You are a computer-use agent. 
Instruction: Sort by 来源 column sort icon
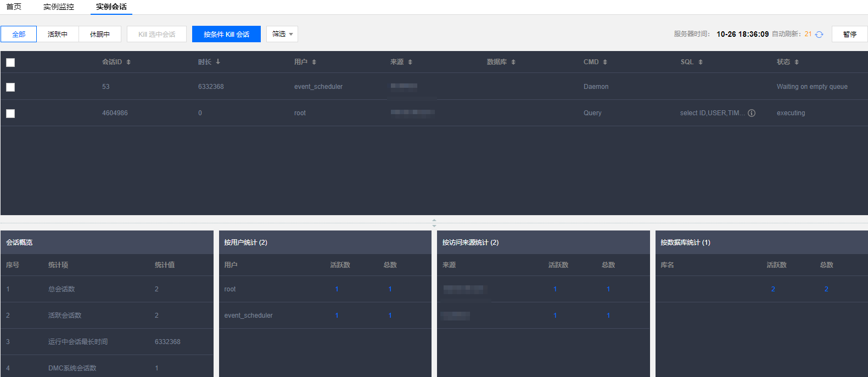[410, 62]
